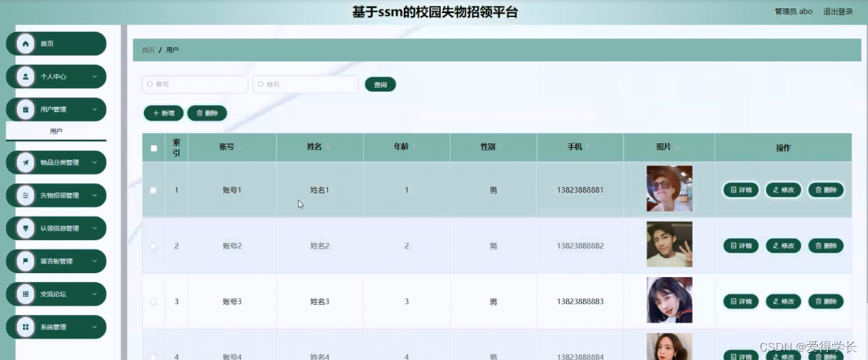868x360 pixels.
Task: Check the checkbox for row 账号1
Action: (153, 190)
